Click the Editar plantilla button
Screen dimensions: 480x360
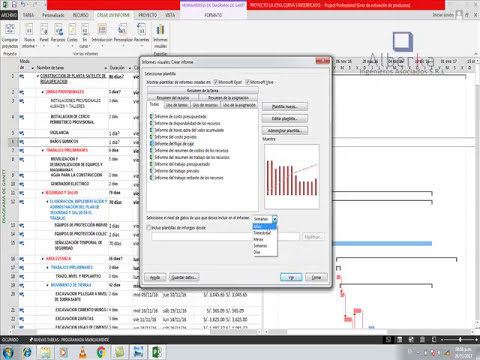[285, 119]
